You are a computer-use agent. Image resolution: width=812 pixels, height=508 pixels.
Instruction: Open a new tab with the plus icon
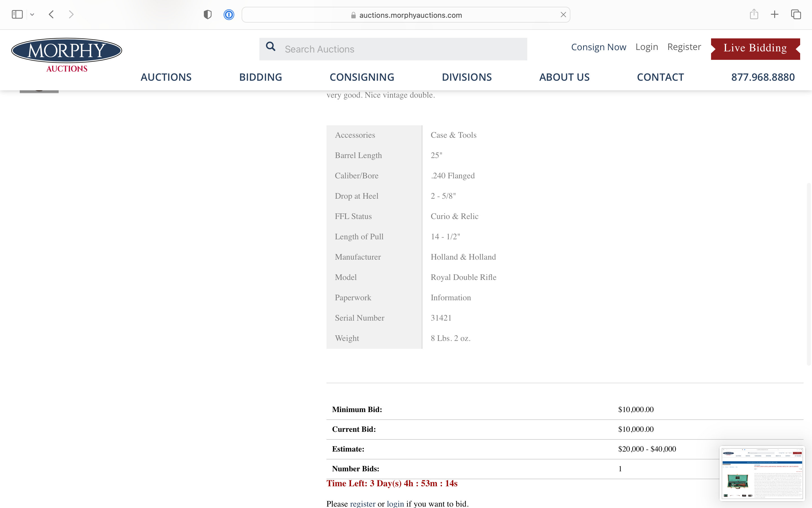click(x=775, y=14)
